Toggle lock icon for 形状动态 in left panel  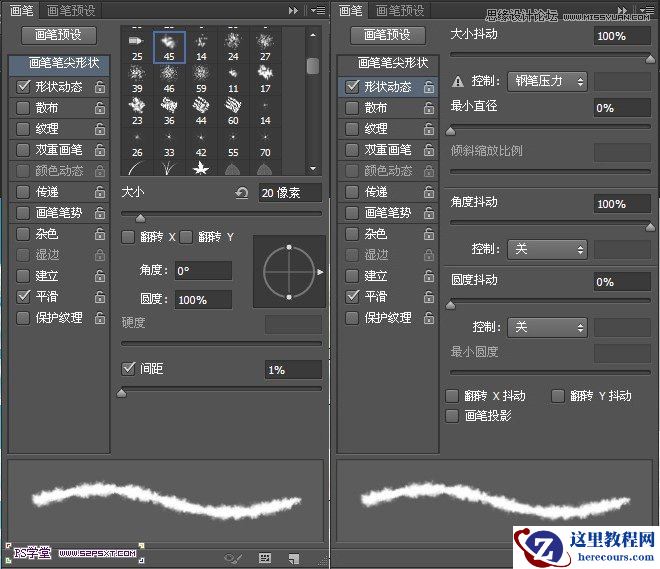(x=100, y=87)
